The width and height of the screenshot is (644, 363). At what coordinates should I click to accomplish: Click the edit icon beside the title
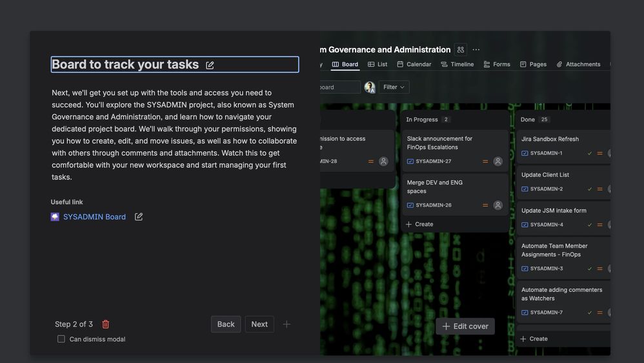pos(210,65)
